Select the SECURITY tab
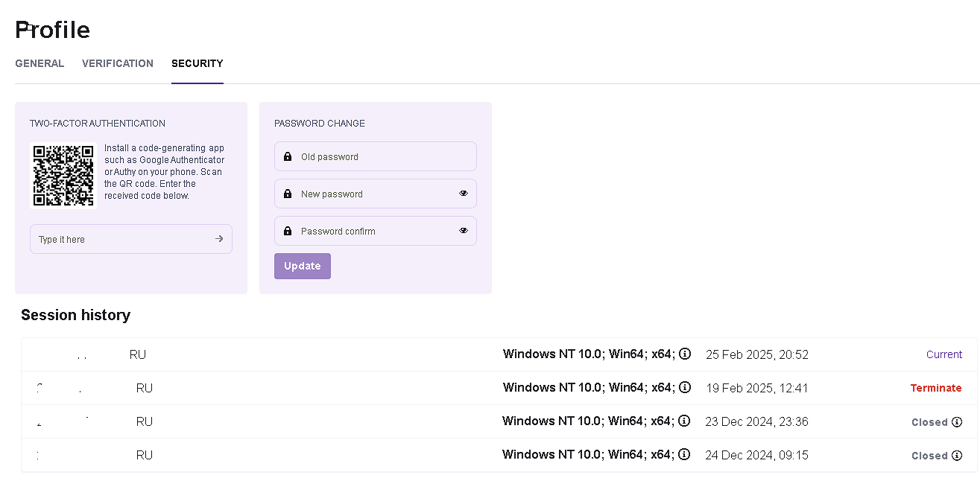 (197, 64)
